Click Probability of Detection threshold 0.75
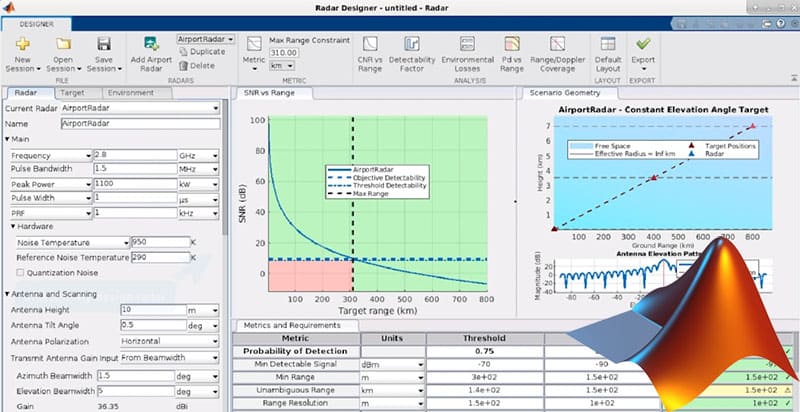 pos(485,351)
